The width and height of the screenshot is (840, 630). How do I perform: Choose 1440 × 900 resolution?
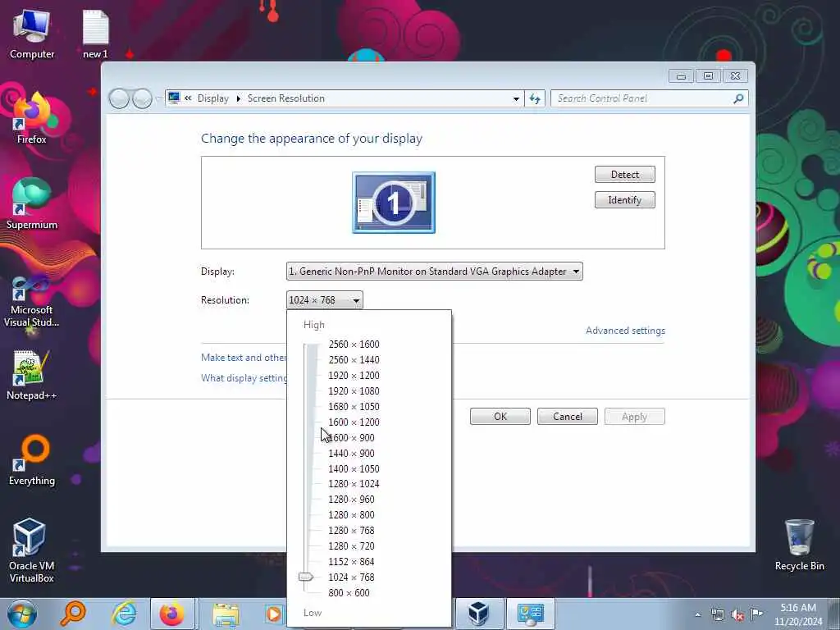351,453
